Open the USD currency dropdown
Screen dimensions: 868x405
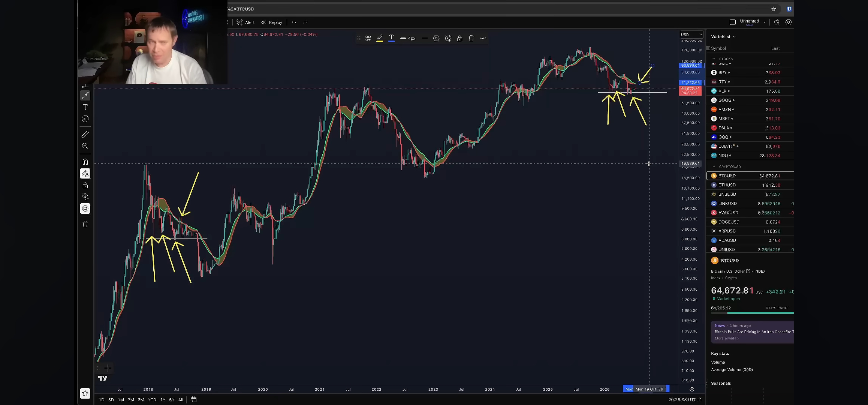click(x=692, y=34)
